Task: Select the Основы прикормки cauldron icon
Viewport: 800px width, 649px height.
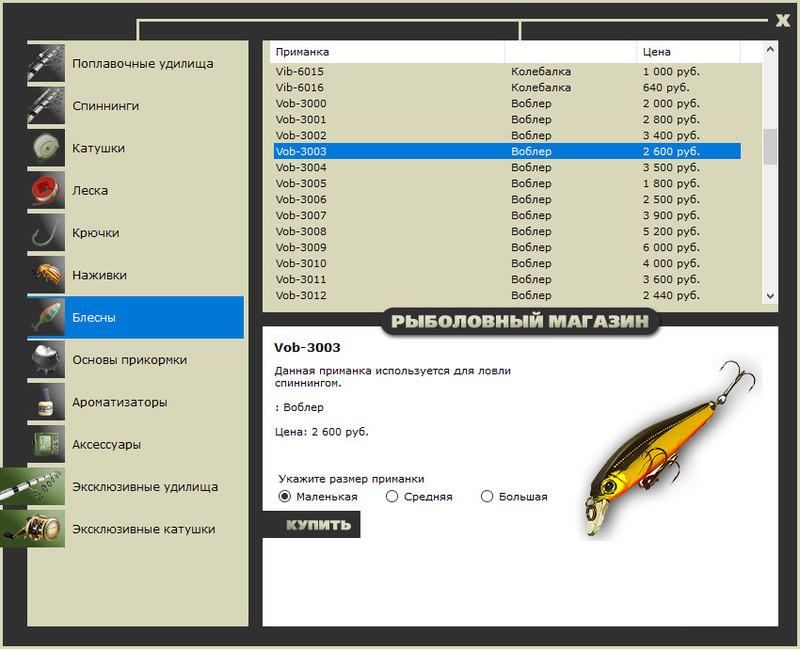Action: click(x=46, y=359)
